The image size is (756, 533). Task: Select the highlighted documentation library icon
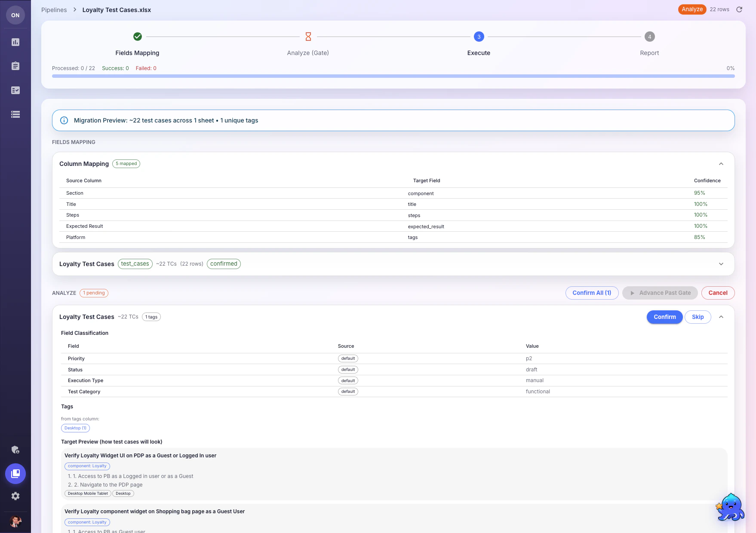[15, 474]
